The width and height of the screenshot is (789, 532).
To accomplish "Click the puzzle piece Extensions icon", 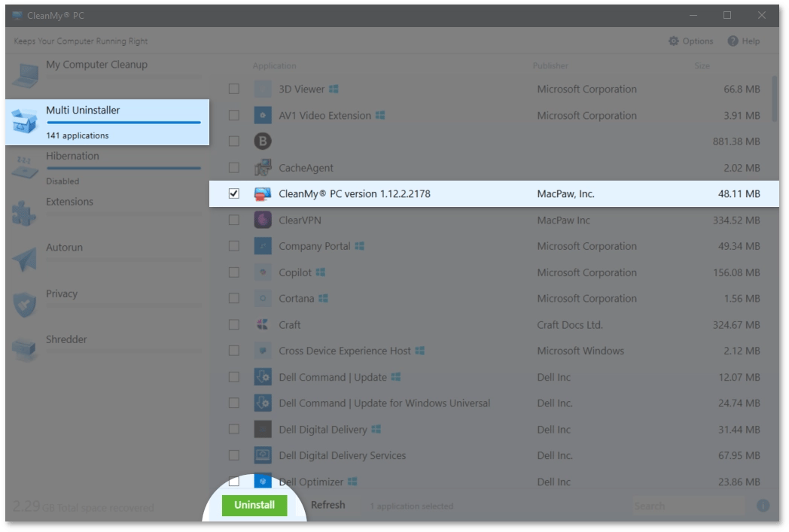I will point(24,213).
